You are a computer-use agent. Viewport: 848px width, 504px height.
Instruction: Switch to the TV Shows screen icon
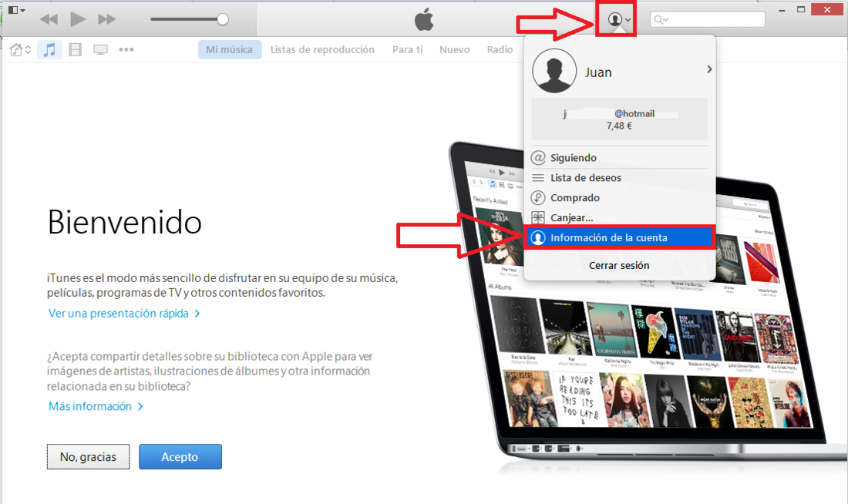(x=100, y=50)
